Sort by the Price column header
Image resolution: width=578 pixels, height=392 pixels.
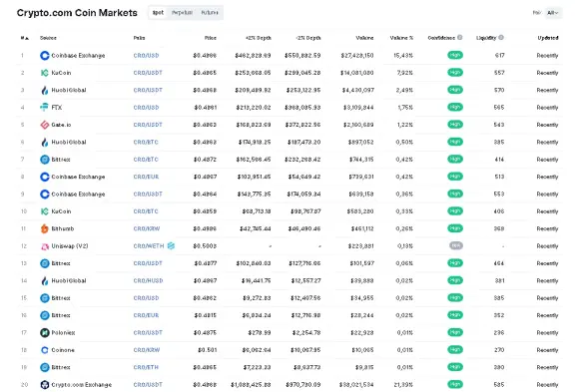211,38
